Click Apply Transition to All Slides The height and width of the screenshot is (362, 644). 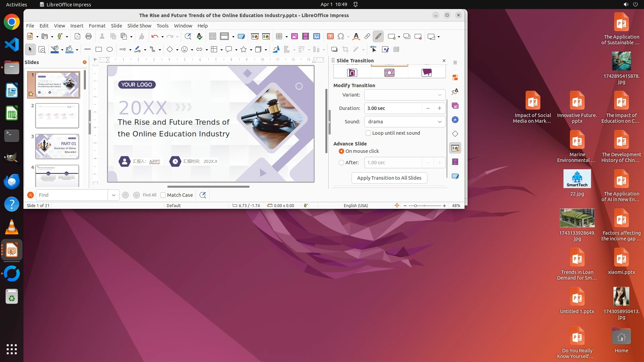pos(389,178)
